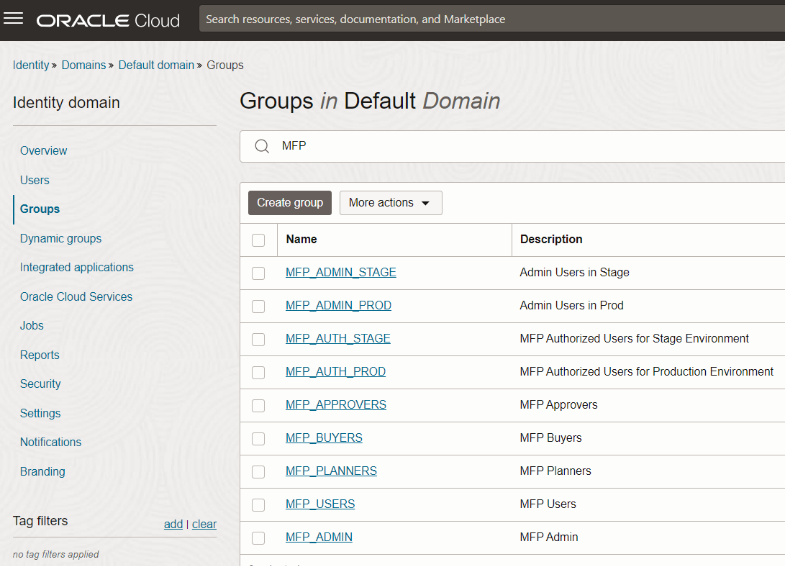Open the MFP_PLANNERS group link
Image resolution: width=785 pixels, height=566 pixels.
331,471
